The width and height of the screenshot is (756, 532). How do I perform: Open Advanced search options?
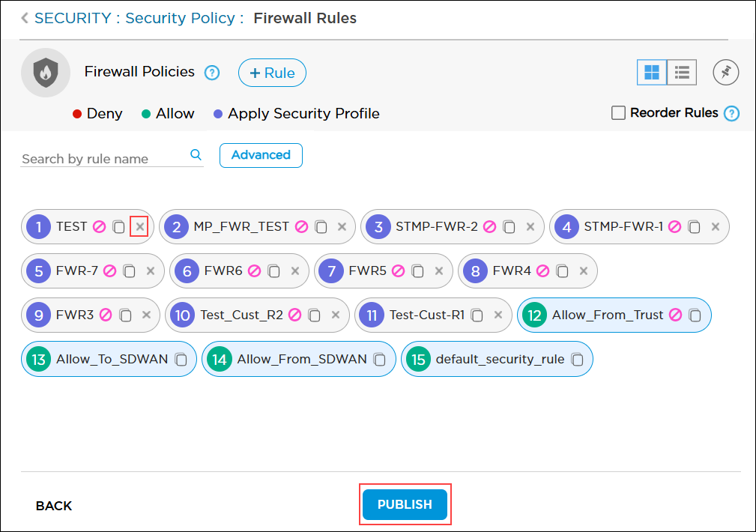(260, 155)
